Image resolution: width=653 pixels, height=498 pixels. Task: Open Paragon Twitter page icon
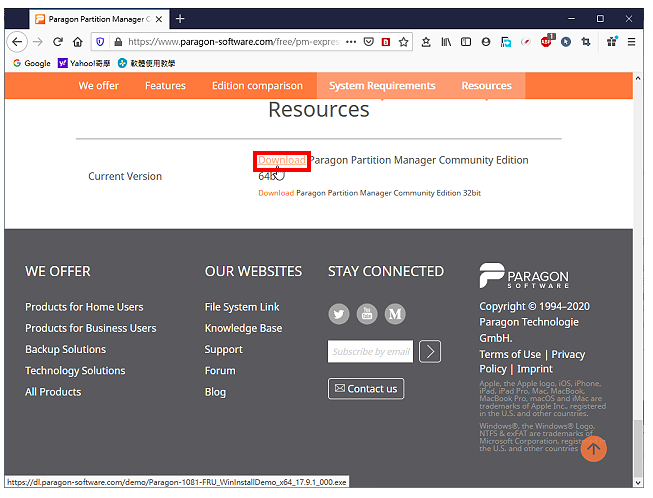coord(339,314)
